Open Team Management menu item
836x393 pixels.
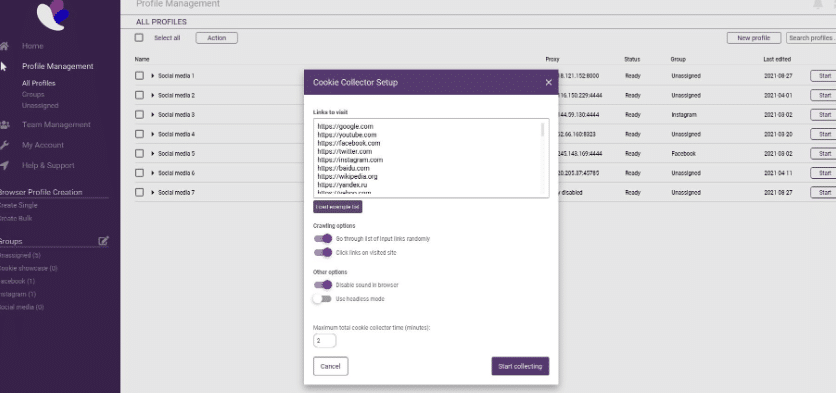[x=56, y=125]
